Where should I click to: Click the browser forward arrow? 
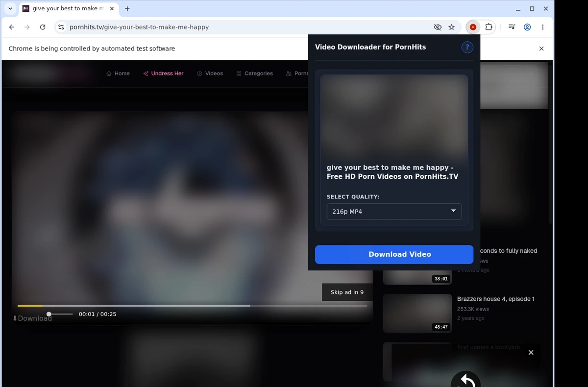pos(27,27)
